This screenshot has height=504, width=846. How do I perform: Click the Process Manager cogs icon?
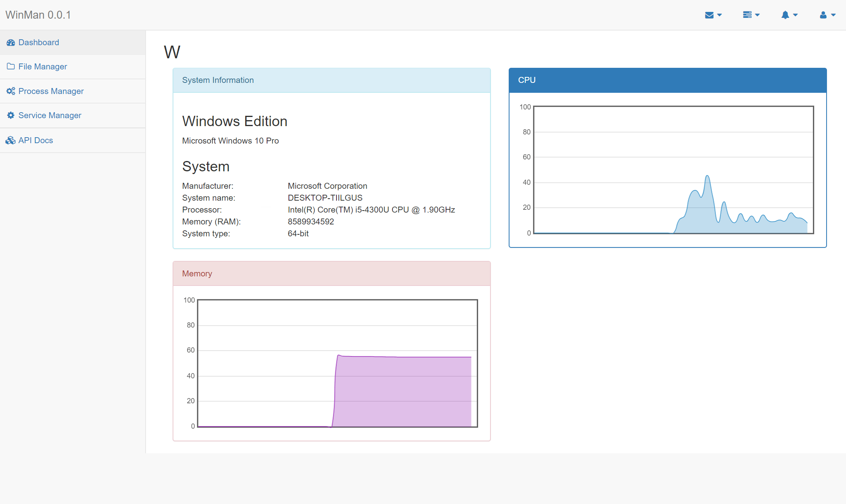(10, 91)
